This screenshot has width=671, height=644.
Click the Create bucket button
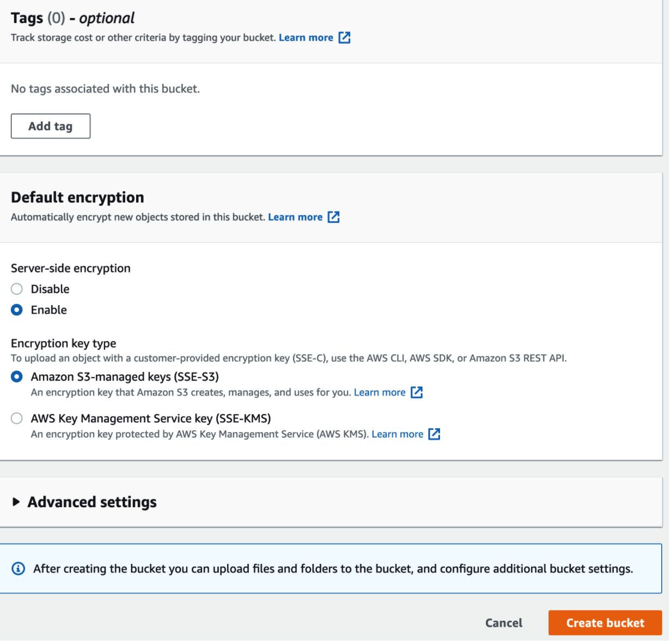tap(605, 623)
